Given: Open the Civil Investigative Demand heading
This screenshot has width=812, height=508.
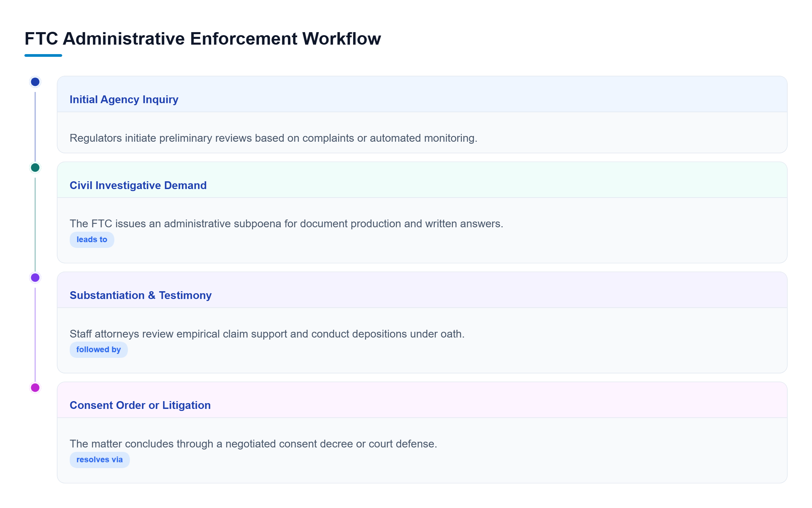Looking at the screenshot, I should [138, 185].
